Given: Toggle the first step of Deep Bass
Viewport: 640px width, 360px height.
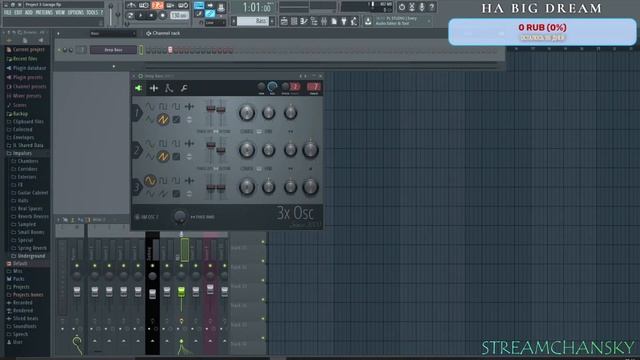Looking at the screenshot, I should tap(149, 51).
